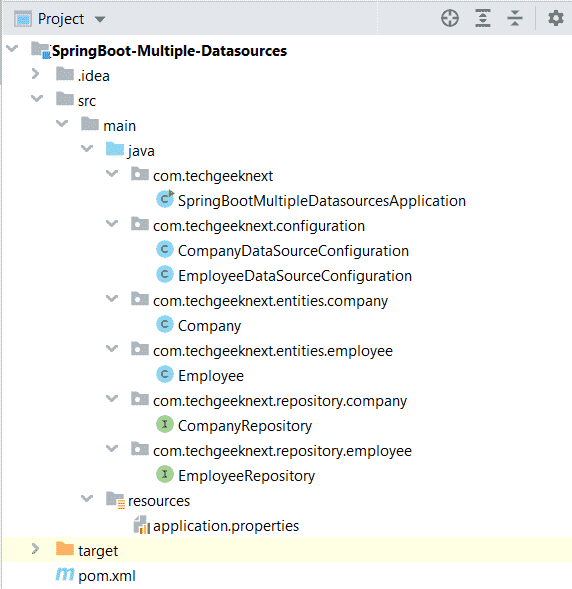
Task: Collapse the com.techgeeknext.configuration package
Action: 112,224
